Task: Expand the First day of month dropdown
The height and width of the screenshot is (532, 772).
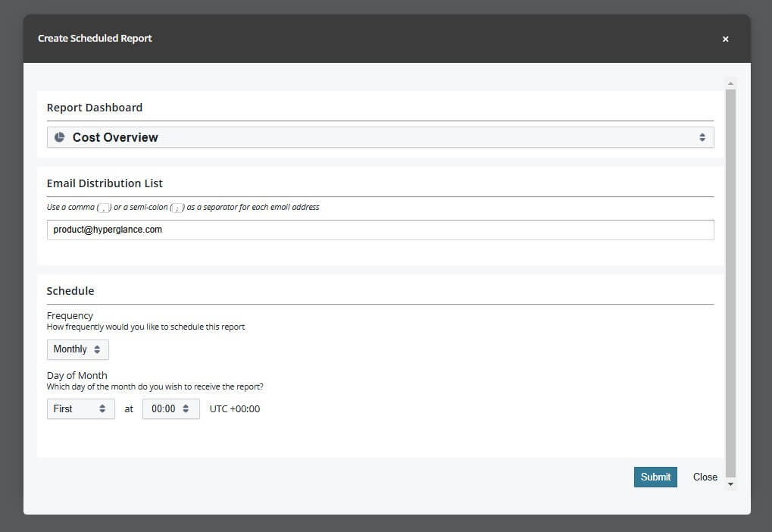Action: tap(80, 408)
